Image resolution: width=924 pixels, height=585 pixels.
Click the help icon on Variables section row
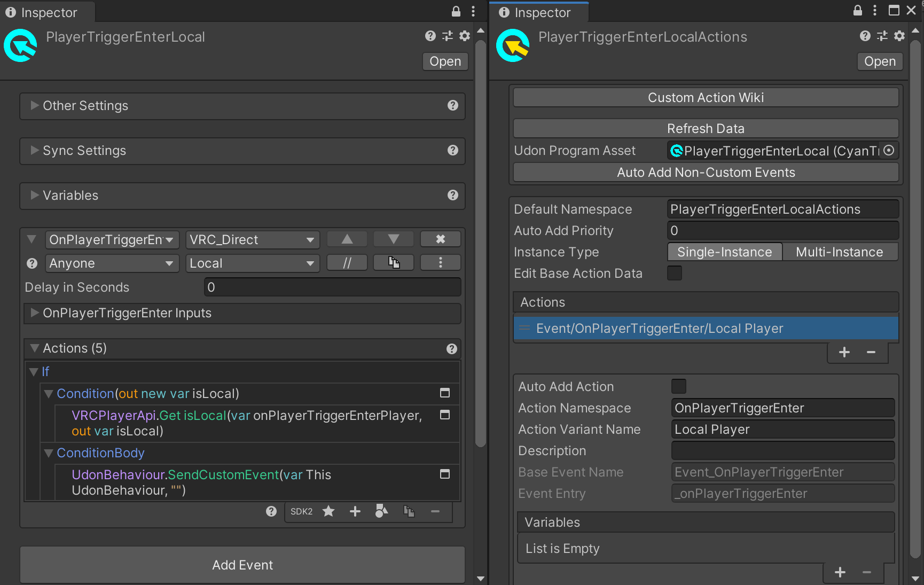(453, 195)
